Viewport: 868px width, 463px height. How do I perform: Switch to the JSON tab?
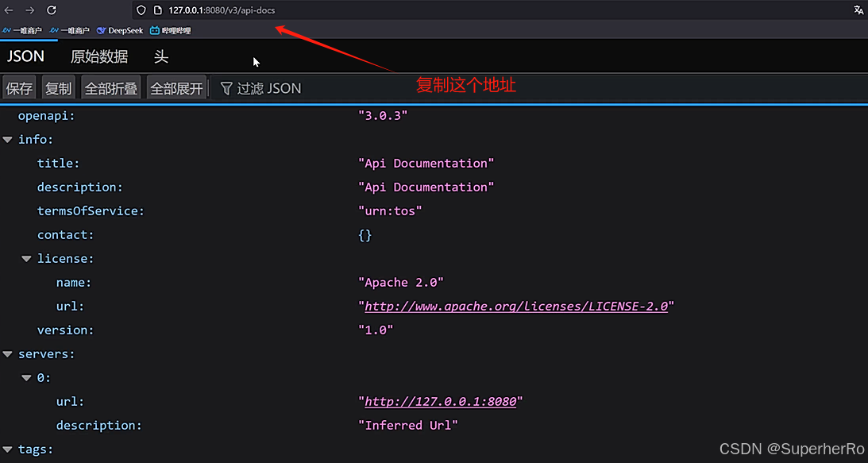25,56
